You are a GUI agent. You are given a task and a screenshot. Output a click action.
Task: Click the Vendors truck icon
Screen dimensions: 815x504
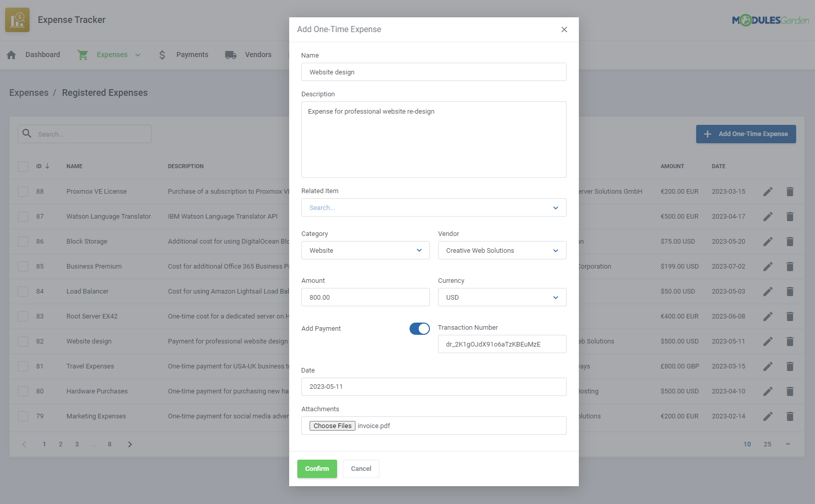[231, 55]
